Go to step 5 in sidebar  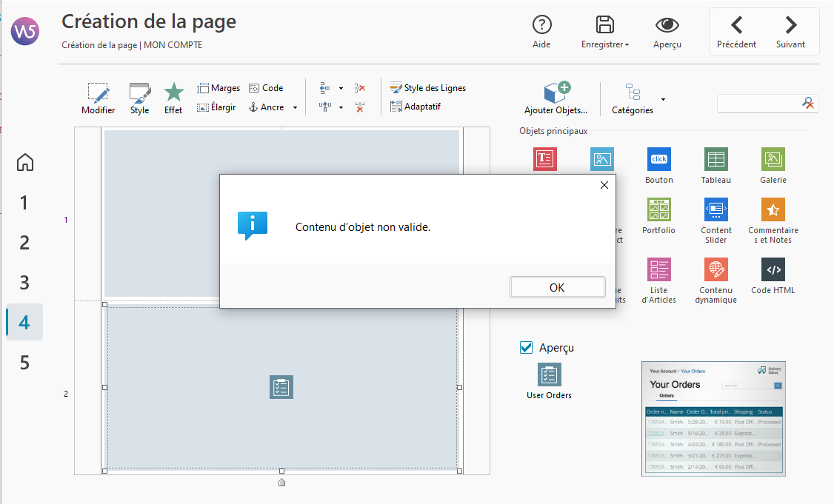click(x=24, y=363)
